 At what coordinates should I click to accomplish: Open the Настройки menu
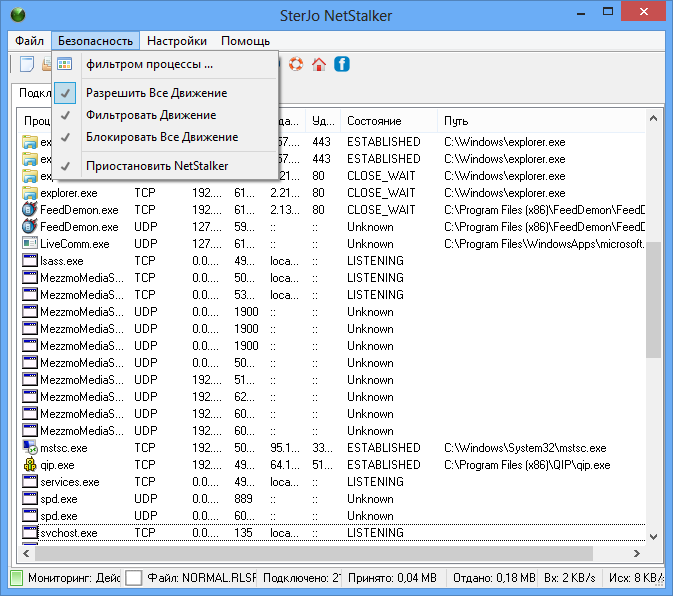pos(177,41)
